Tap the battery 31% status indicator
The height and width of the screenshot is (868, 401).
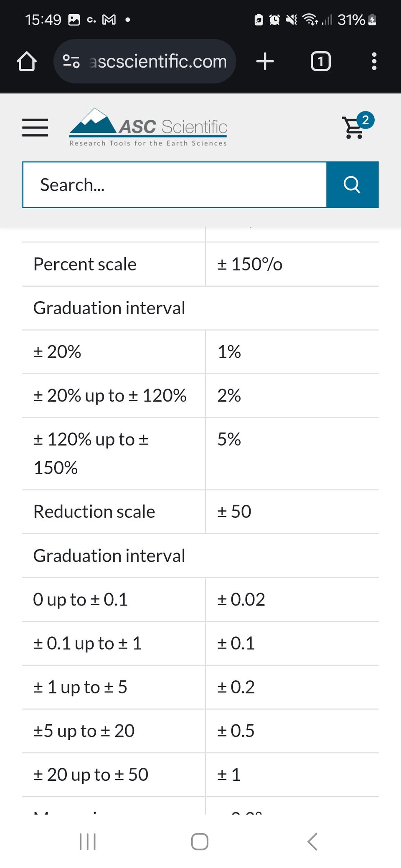click(357, 20)
